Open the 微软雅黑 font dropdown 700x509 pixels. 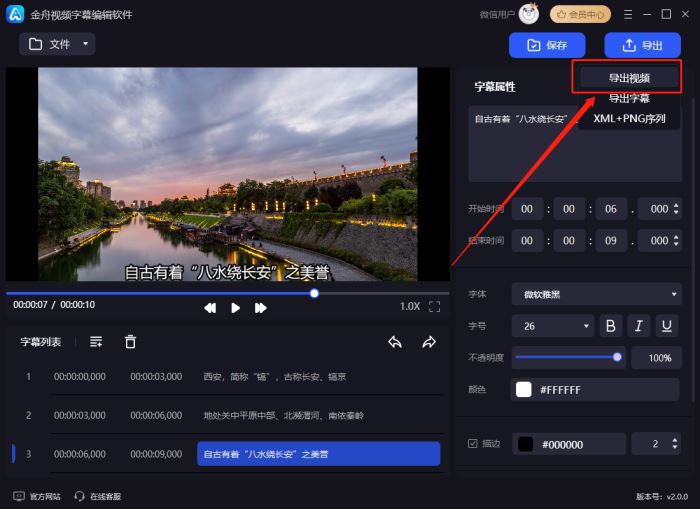tap(597, 294)
